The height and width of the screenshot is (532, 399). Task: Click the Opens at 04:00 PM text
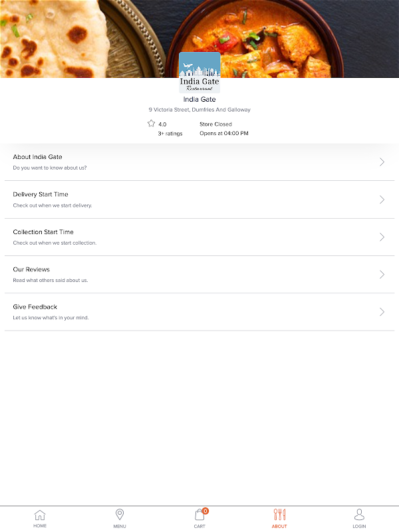224,134
